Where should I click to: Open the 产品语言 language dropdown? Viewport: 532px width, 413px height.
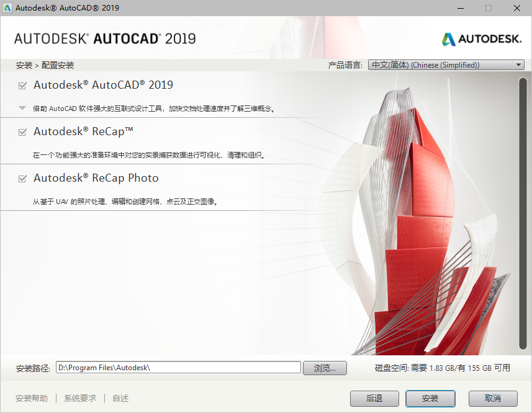(446, 64)
